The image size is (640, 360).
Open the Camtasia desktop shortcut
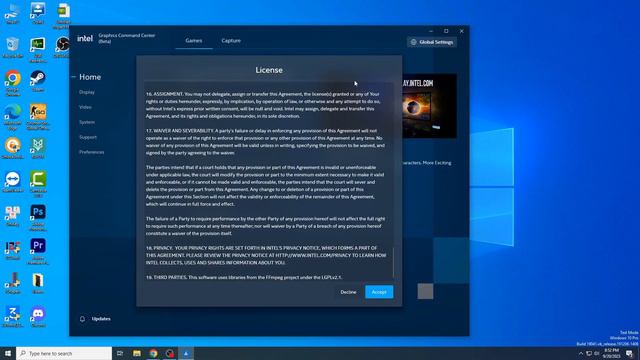pos(38,183)
